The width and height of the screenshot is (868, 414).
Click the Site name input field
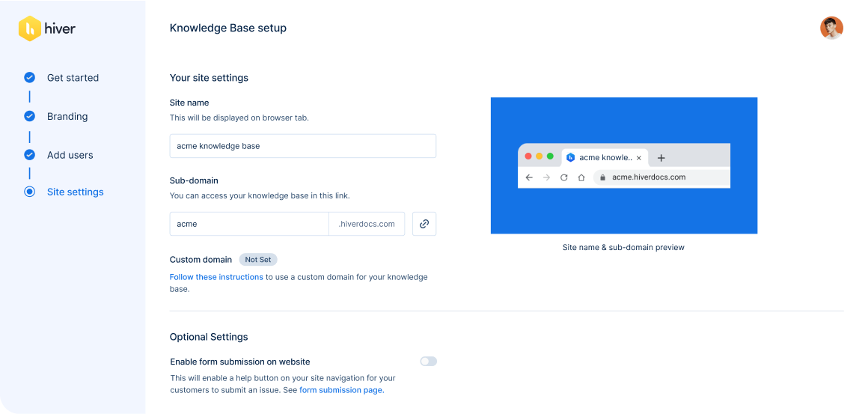pos(303,146)
